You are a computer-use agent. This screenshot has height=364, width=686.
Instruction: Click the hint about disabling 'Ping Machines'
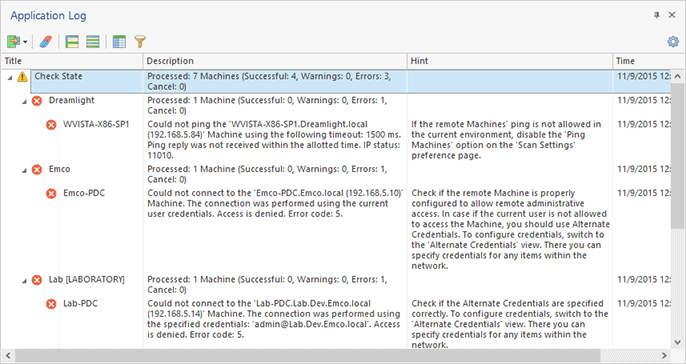506,140
